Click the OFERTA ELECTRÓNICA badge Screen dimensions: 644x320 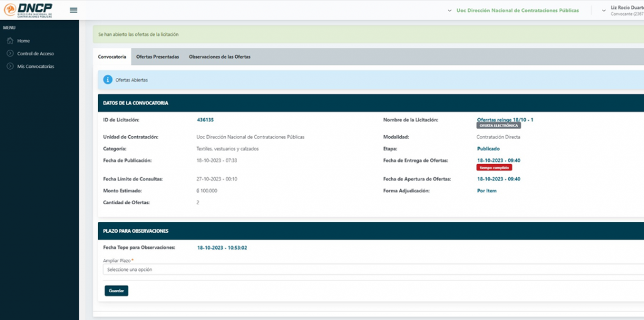499,126
